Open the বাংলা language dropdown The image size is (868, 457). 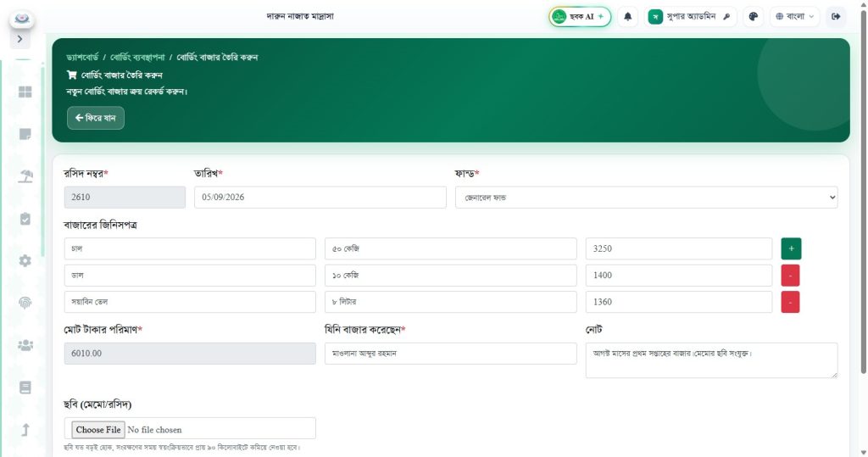pos(794,17)
